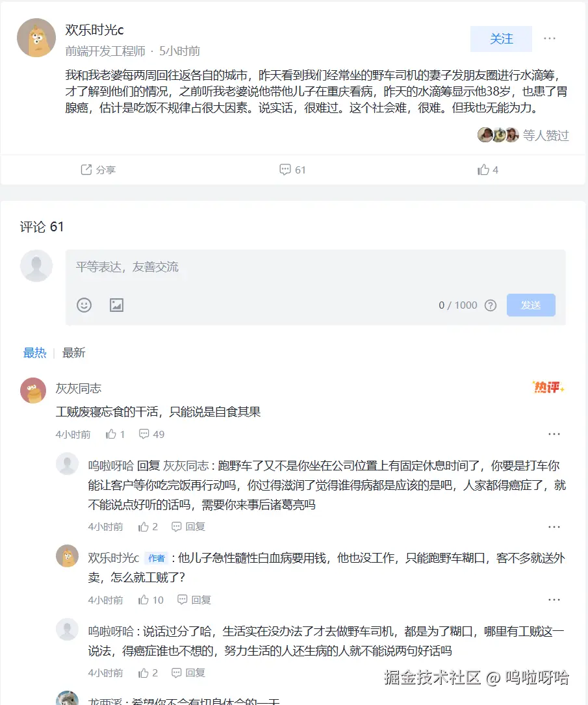Open the emoji picker in the comment box
The width and height of the screenshot is (588, 705).
tap(84, 305)
